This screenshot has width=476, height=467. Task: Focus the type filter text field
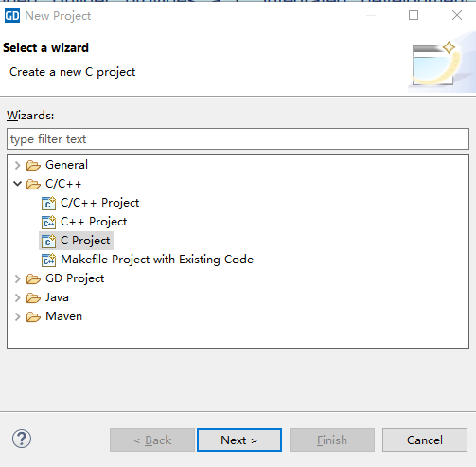tap(238, 139)
